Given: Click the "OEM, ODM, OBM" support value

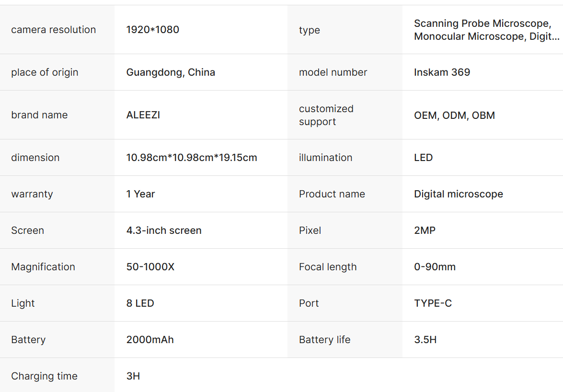Looking at the screenshot, I should 454,115.
